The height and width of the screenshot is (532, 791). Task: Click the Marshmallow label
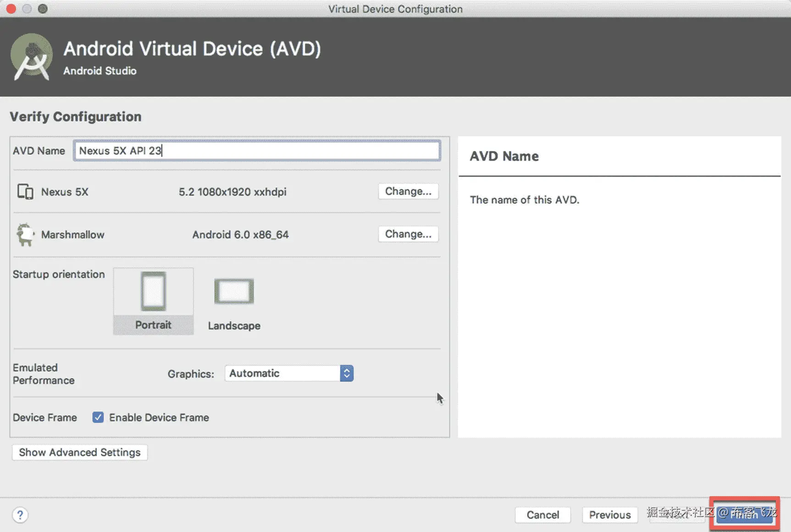point(73,235)
